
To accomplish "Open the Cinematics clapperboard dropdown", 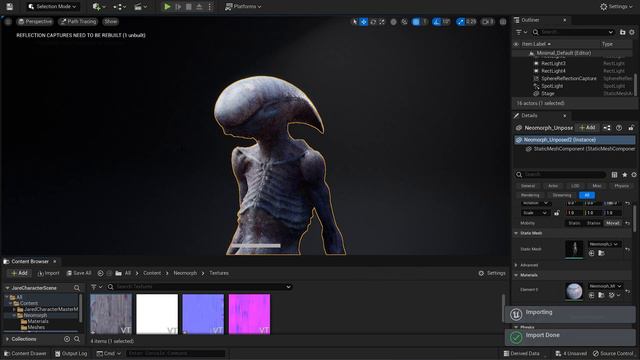I will [x=140, y=7].
